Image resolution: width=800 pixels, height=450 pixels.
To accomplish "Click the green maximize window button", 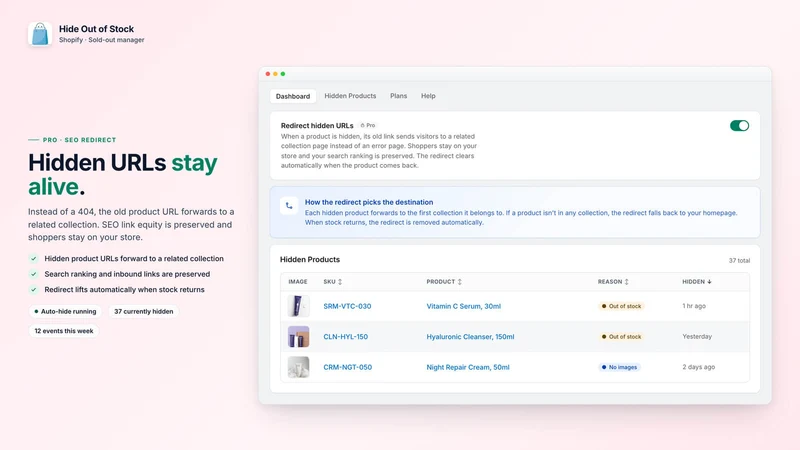I will [x=283, y=74].
